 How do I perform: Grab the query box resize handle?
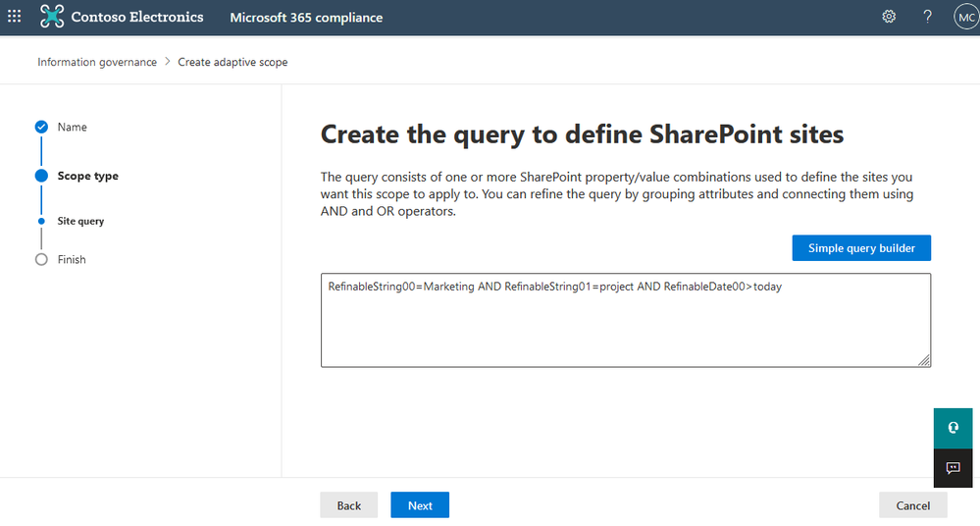924,361
